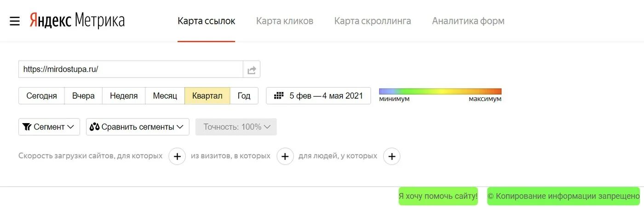The image size is (644, 207).
Task: Open the Точность: 100% dropdown
Action: coord(236,127)
